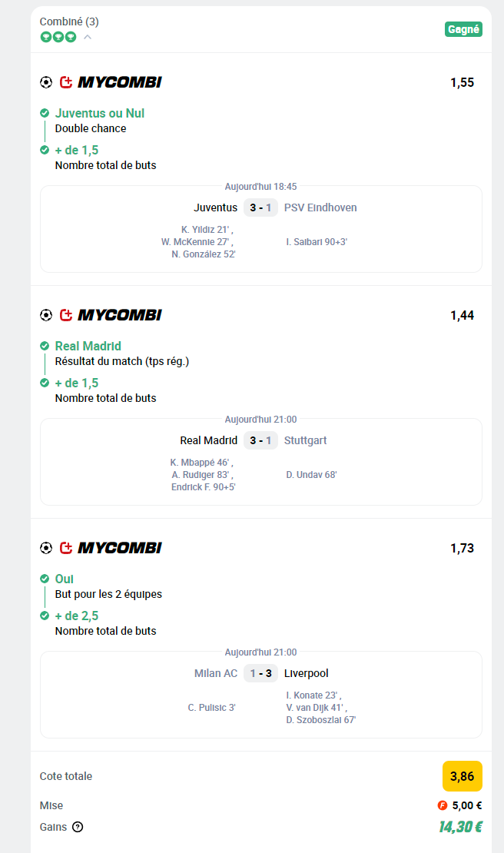Open the Juventus 3 - 1 score box

(x=261, y=207)
